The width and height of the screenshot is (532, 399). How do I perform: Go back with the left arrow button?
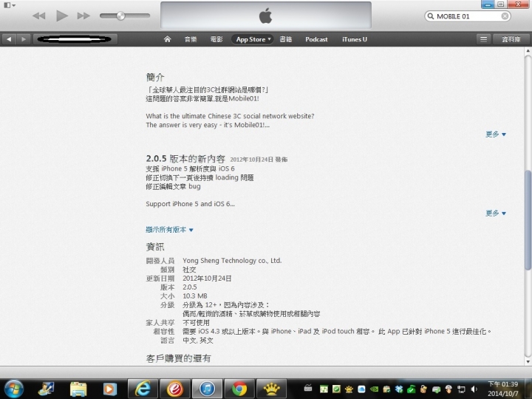tap(9, 39)
